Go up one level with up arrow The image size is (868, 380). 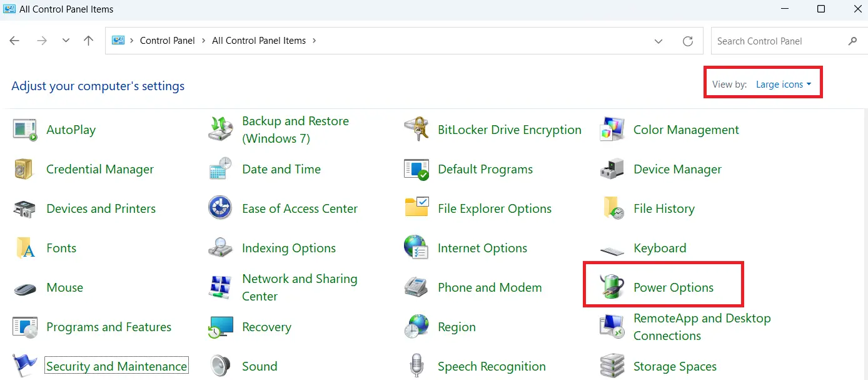pyautogui.click(x=89, y=41)
